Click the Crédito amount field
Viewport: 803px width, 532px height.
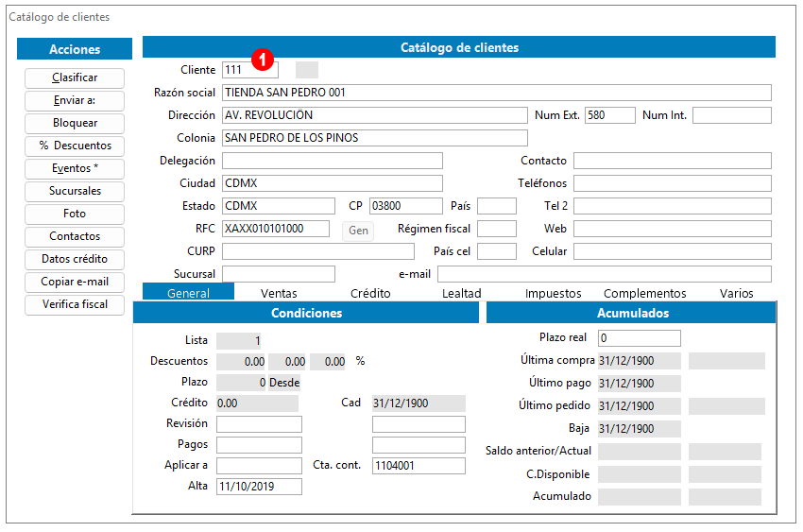click(x=257, y=403)
